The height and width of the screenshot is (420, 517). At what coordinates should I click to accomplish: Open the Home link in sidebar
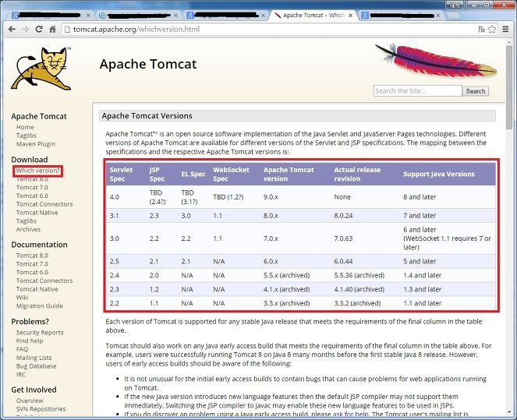(25, 127)
